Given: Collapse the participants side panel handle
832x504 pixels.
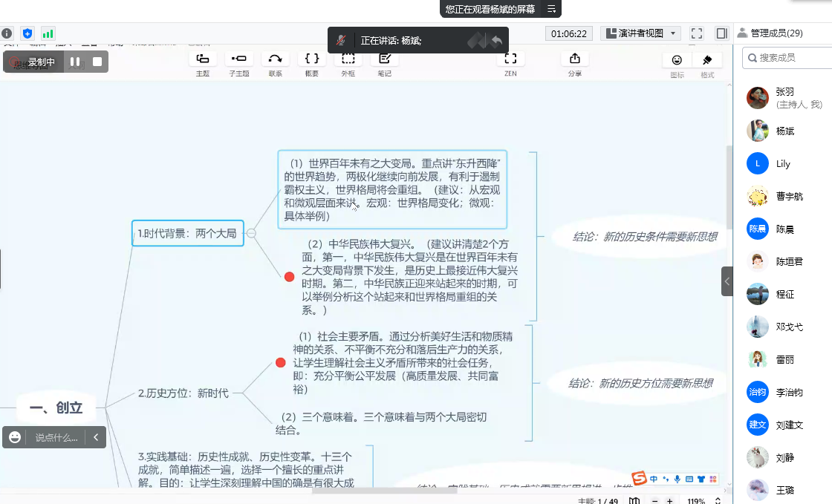Looking at the screenshot, I should click(727, 281).
